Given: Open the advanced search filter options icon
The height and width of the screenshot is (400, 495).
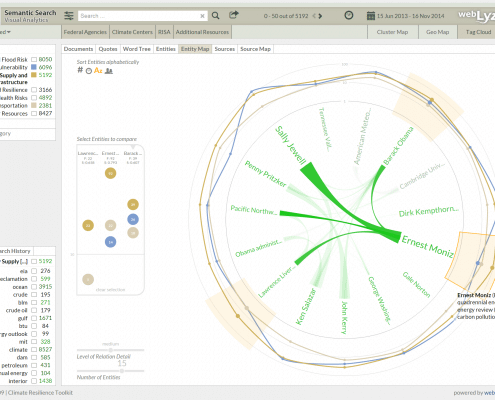Looking at the screenshot, I should pos(69,16).
